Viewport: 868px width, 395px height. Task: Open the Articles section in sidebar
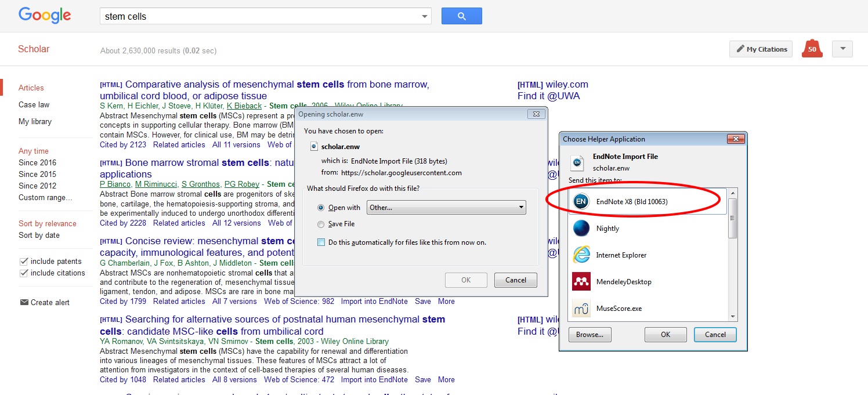coord(31,88)
